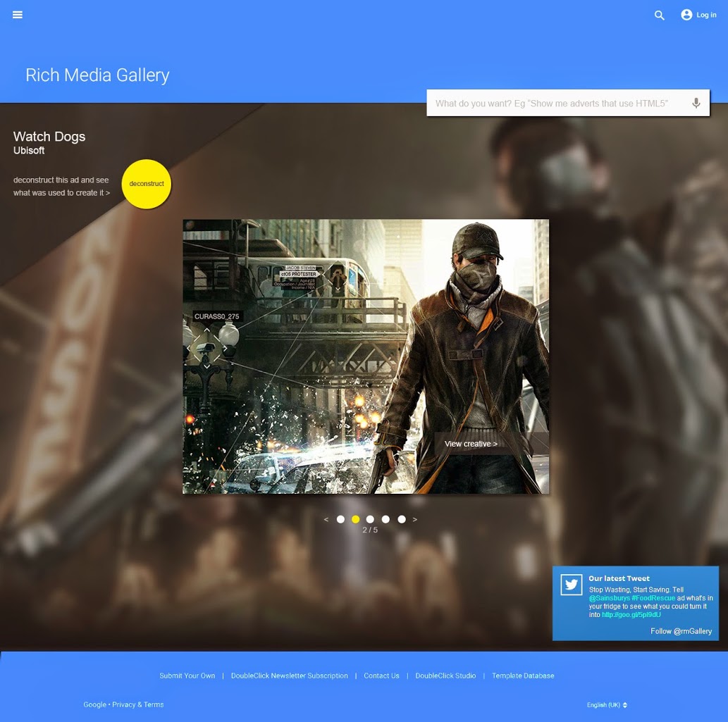
Task: Click the Twitter bird icon
Action: point(571,584)
